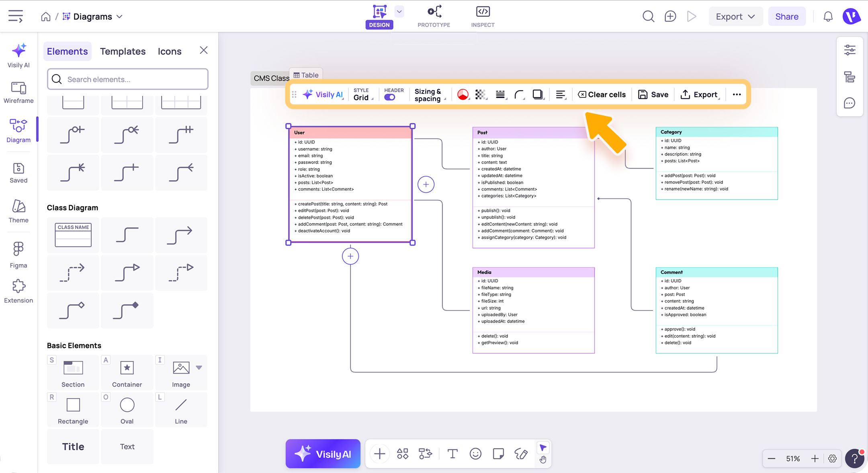Image resolution: width=868 pixels, height=473 pixels.
Task: Click the large Visily AI bottom button
Action: [x=323, y=454]
